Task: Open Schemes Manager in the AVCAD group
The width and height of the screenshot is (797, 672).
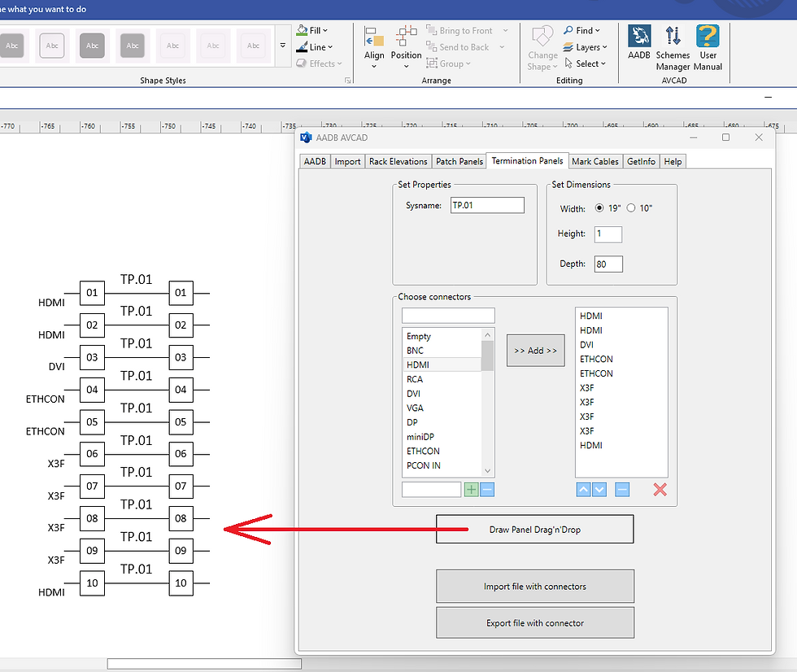Action: (673, 48)
